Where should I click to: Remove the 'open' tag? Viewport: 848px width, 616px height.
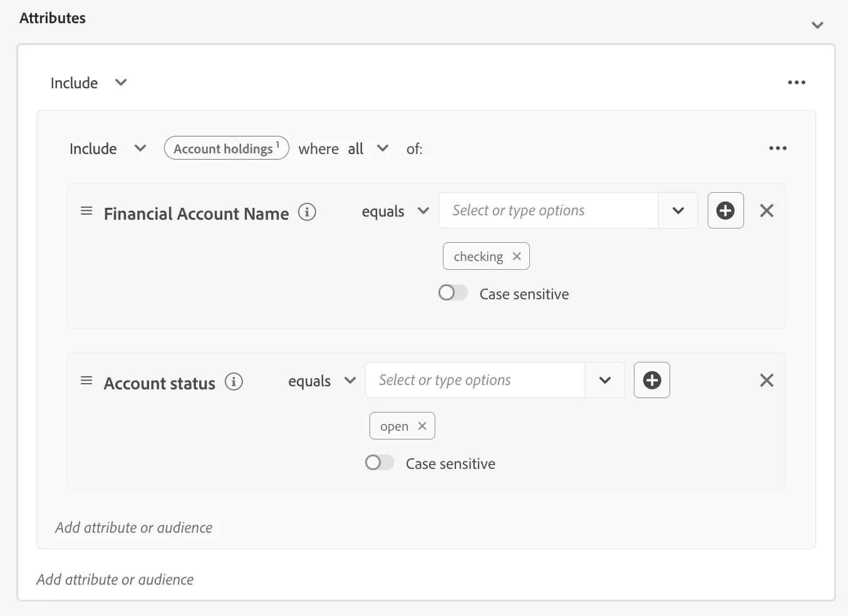(422, 426)
